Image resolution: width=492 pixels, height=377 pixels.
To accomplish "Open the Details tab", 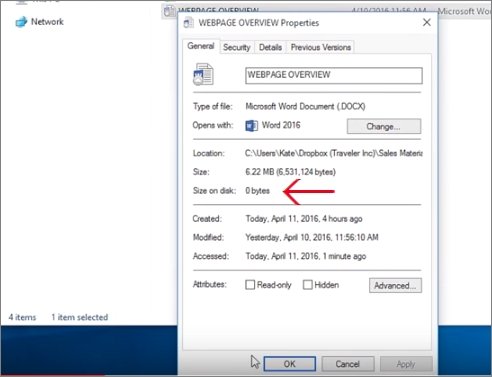I will coord(270,47).
